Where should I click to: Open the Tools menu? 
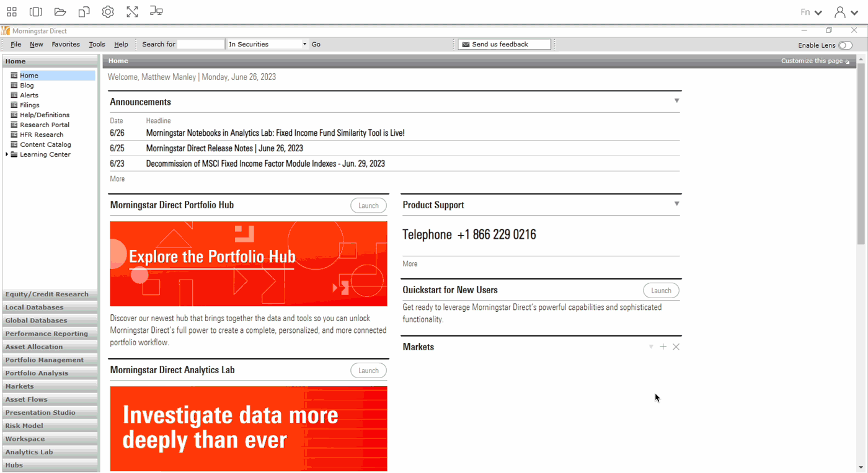97,45
